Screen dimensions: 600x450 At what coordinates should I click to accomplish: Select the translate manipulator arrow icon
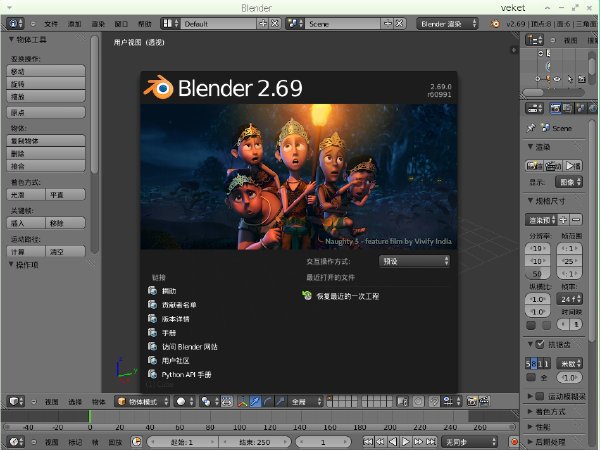click(x=255, y=401)
